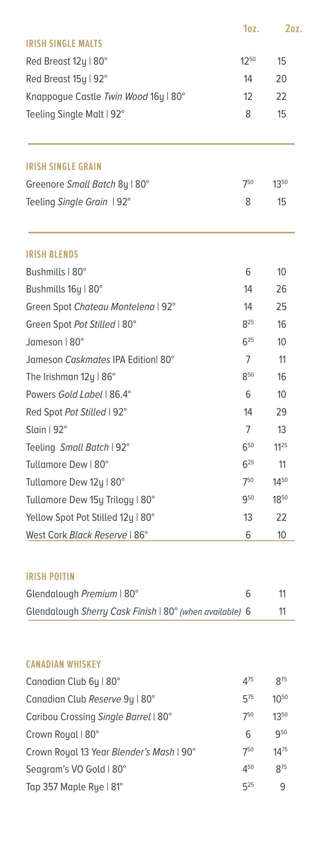The width and height of the screenshot is (335, 868).
Task: Click the Irish Single Malts heading
Action: coord(64,44)
